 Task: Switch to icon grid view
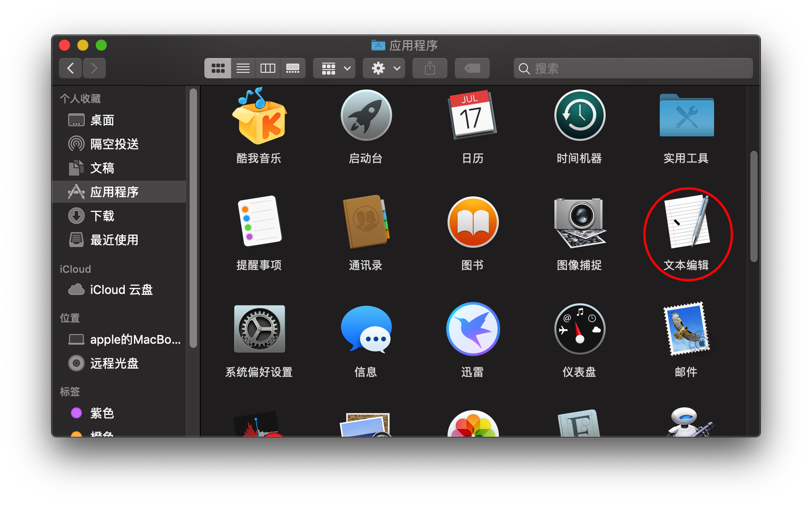(218, 68)
